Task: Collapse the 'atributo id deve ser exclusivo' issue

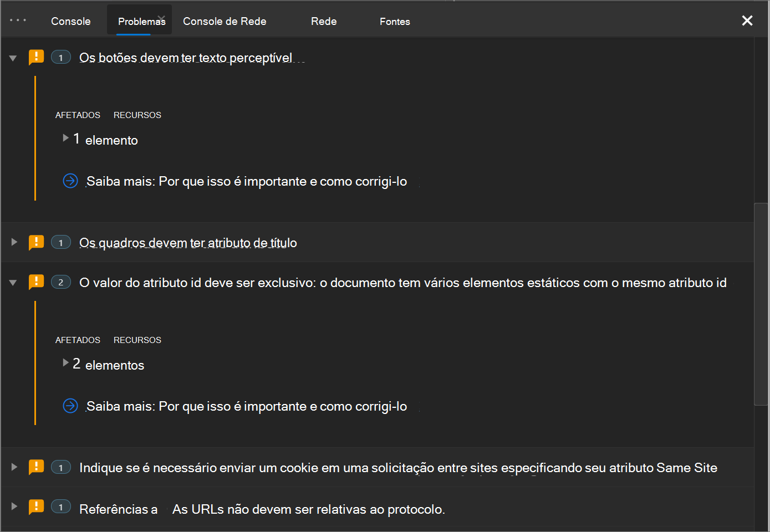Action: click(x=13, y=283)
